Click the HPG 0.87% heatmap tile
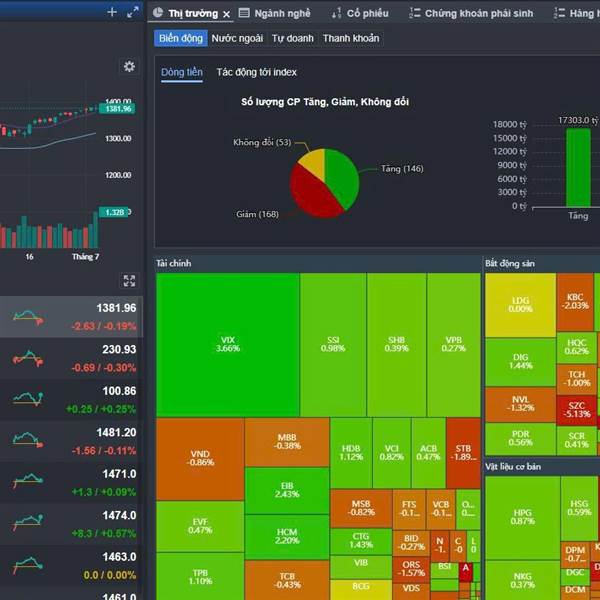 [x=522, y=517]
